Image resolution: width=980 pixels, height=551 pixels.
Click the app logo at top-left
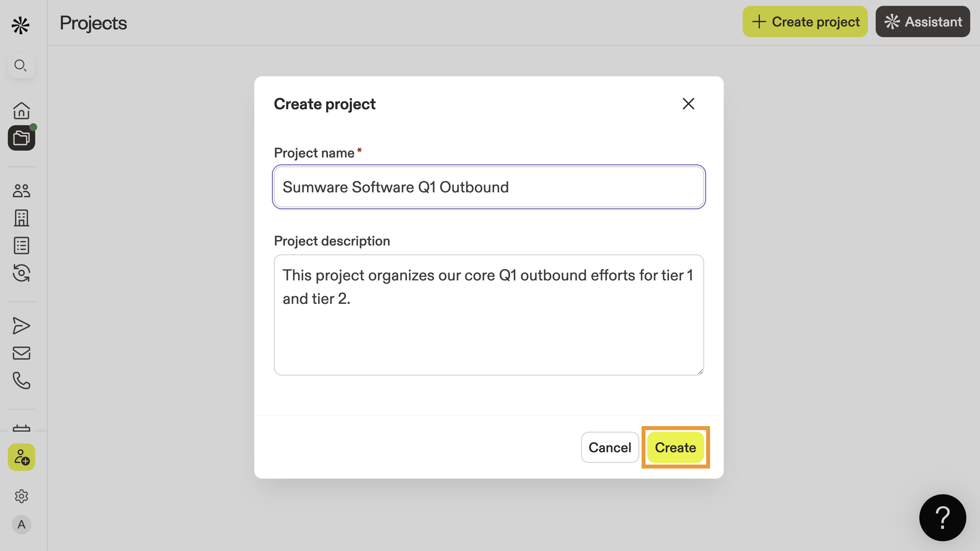(21, 25)
